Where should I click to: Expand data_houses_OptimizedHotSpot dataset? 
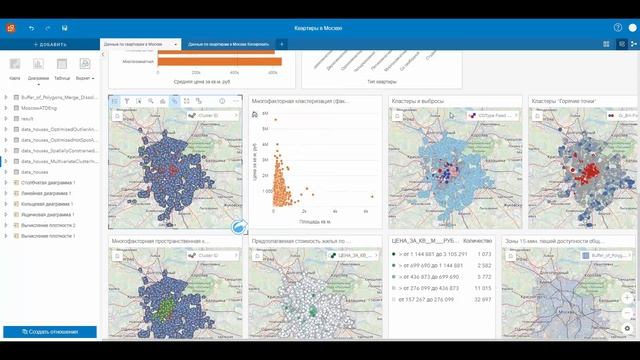pyautogui.click(x=6, y=140)
